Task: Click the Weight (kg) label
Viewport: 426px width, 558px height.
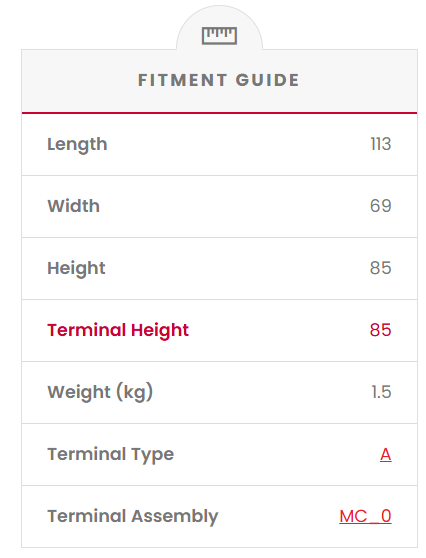Action: (x=100, y=393)
